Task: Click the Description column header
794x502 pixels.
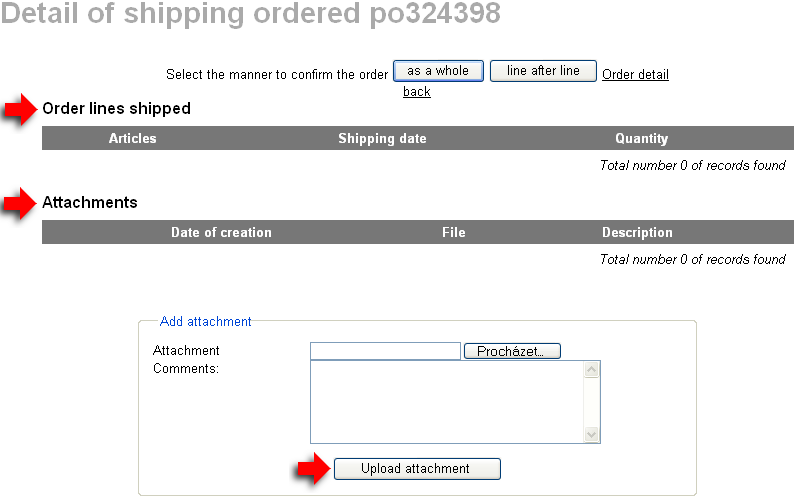Action: pyautogui.click(x=637, y=232)
